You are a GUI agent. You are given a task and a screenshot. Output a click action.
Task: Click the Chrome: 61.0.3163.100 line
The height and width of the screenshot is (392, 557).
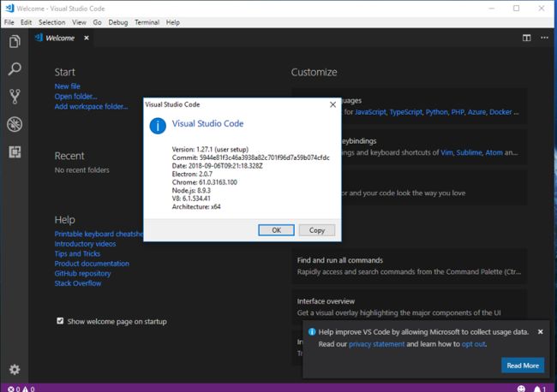pos(205,182)
